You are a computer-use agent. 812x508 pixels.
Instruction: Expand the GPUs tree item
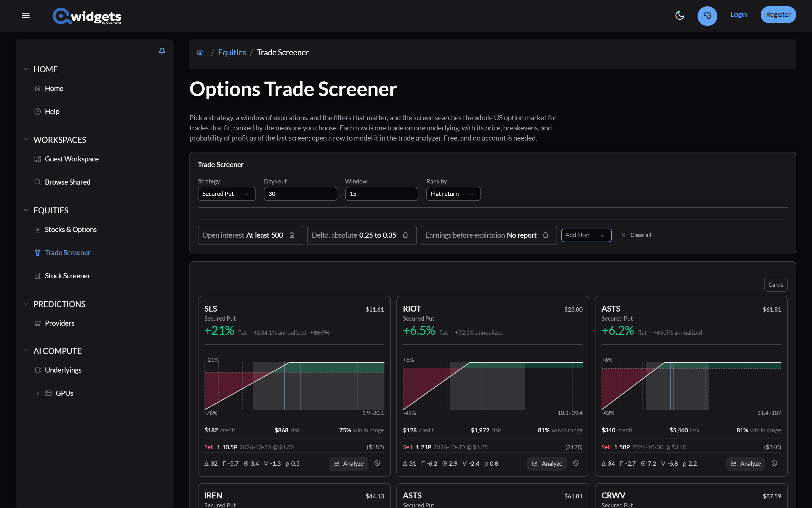tap(37, 393)
